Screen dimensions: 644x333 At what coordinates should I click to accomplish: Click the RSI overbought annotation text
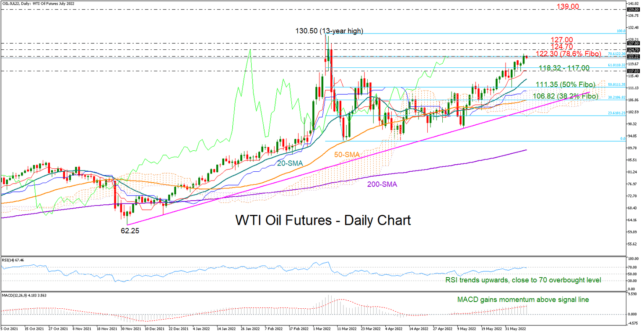click(522, 280)
